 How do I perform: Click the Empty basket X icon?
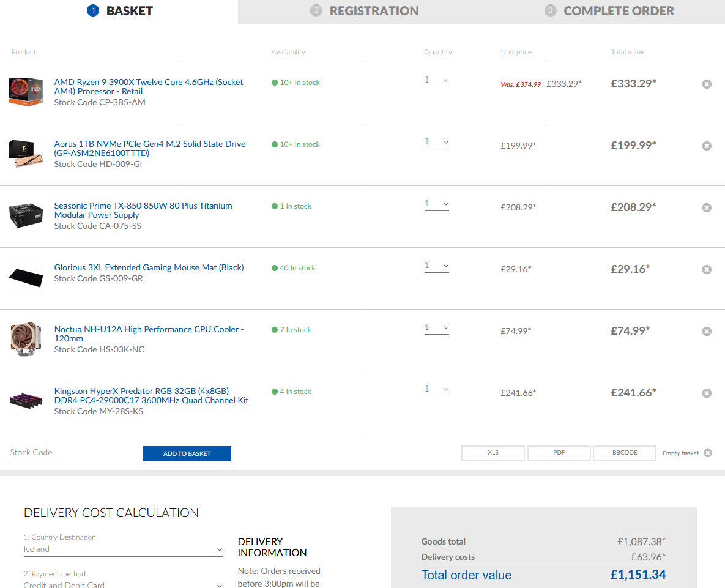tap(708, 453)
